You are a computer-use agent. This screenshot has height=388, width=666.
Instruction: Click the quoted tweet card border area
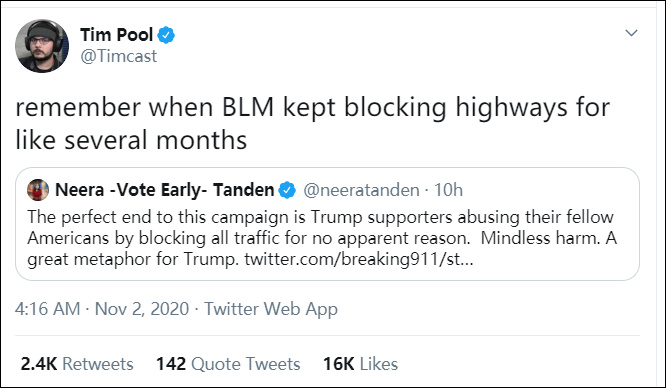pyautogui.click(x=327, y=224)
